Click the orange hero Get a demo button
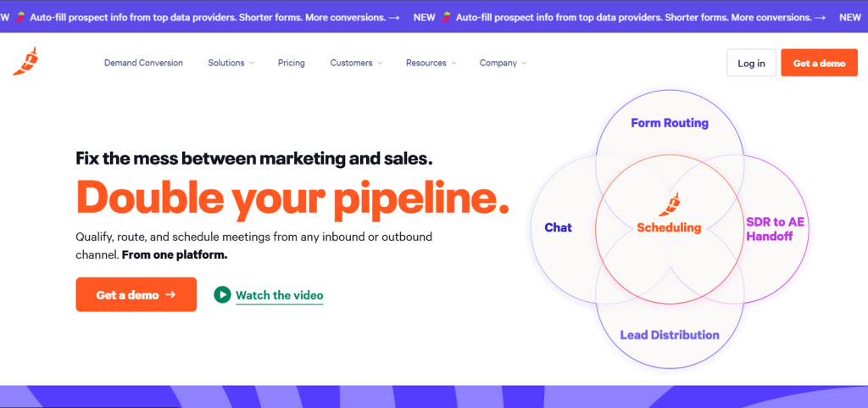868x408 pixels. 136,294
